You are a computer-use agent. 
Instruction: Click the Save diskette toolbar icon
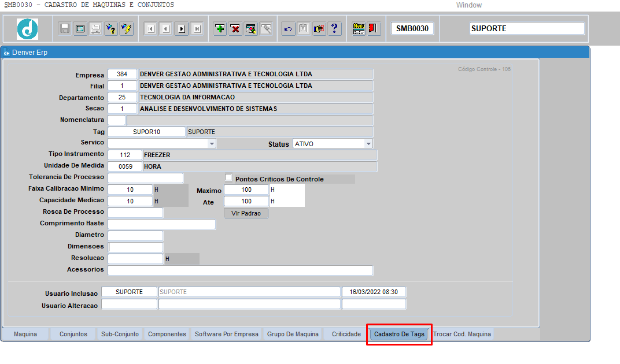click(64, 29)
